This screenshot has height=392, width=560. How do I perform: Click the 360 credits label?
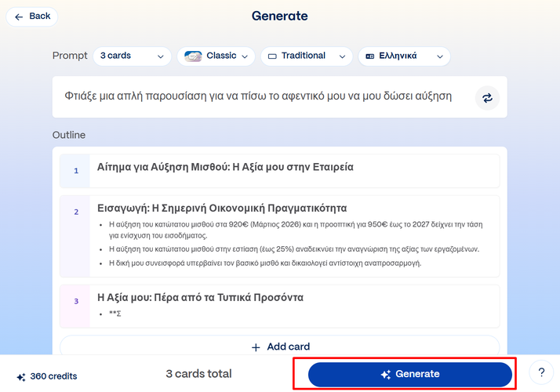[53, 376]
